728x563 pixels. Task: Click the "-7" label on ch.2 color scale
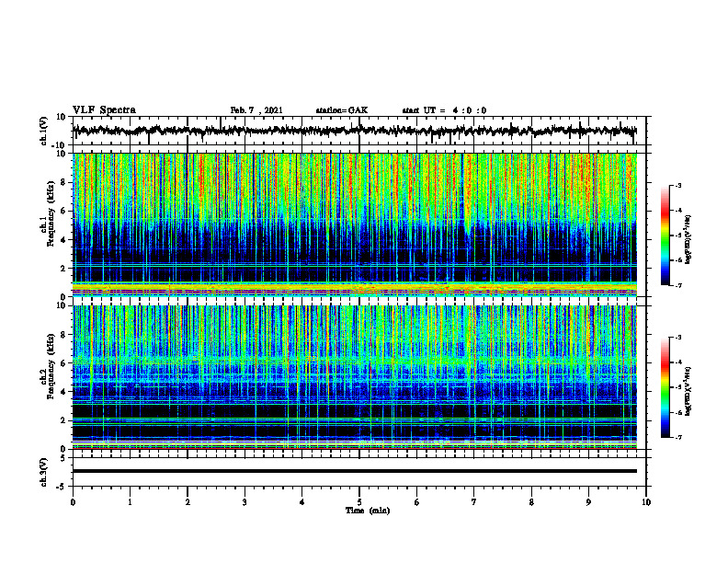(x=677, y=438)
